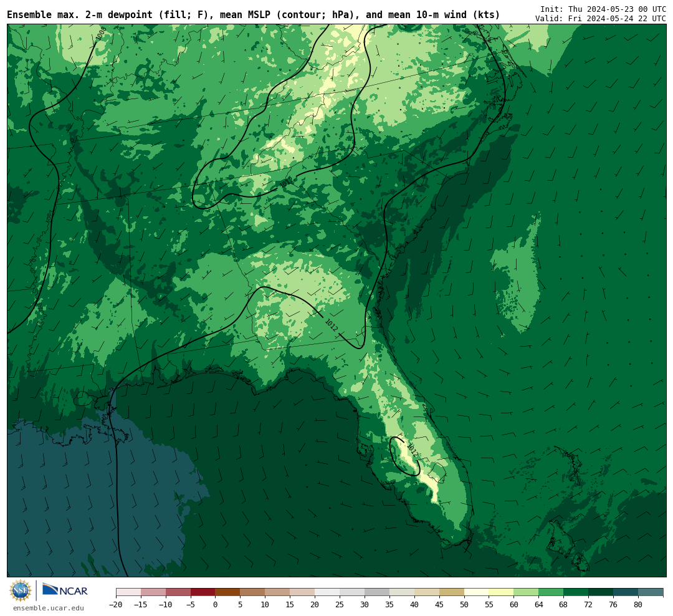Pick the -5 to 0 dark red swatch

click(203, 592)
